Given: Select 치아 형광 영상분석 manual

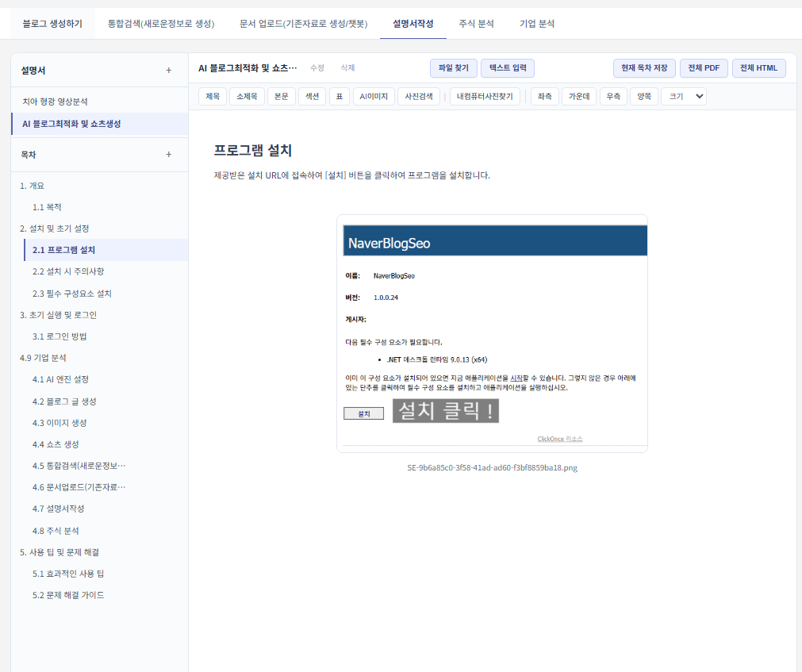Looking at the screenshot, I should [100, 102].
